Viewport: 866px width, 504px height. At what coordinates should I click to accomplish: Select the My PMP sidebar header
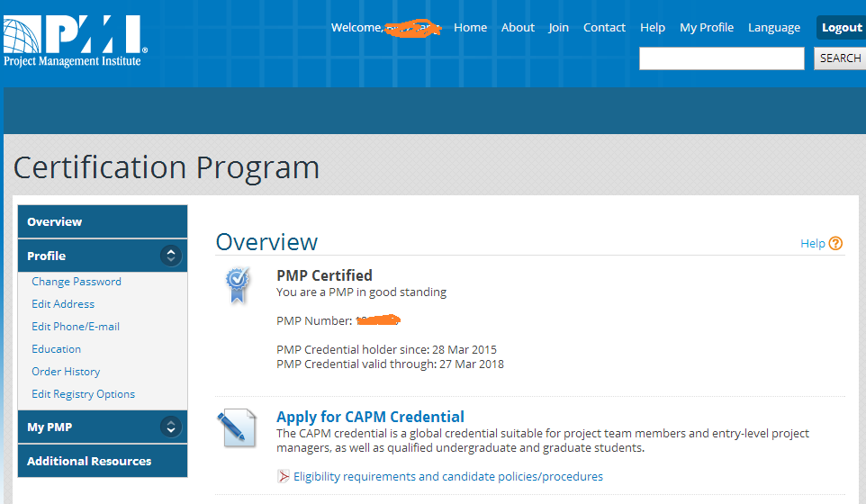point(103,427)
